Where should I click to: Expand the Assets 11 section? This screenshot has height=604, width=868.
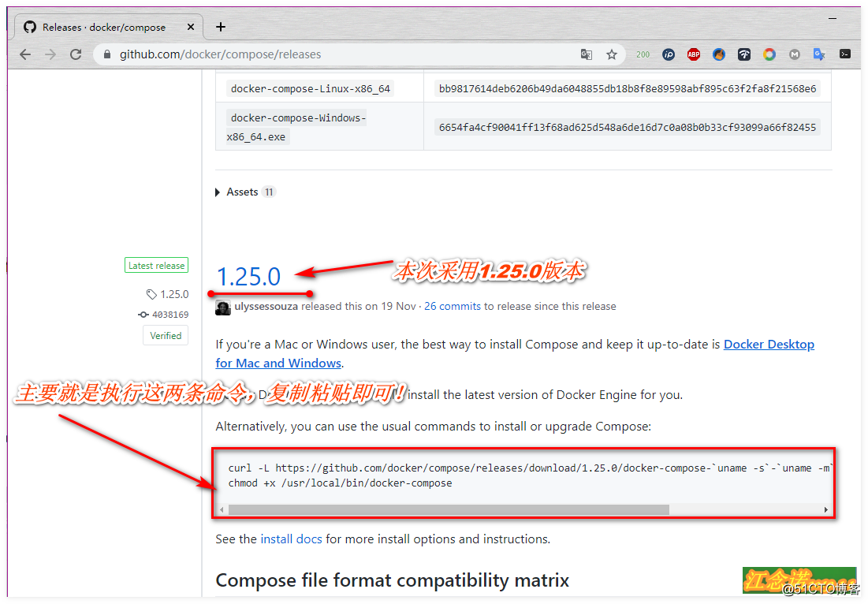click(x=244, y=192)
